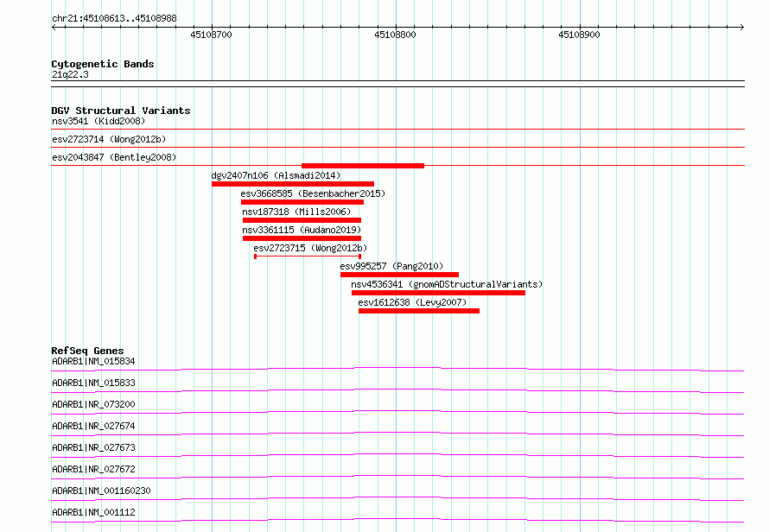This screenshot has width=769, height=532.
Task: Open variant esv2723715 (Wong2012b)
Action: click(310, 248)
